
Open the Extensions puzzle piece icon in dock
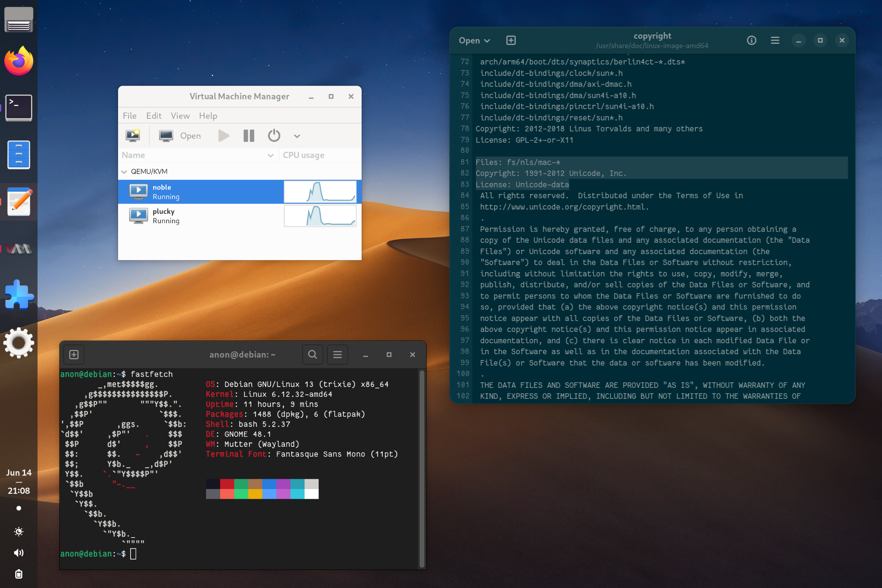(x=19, y=295)
